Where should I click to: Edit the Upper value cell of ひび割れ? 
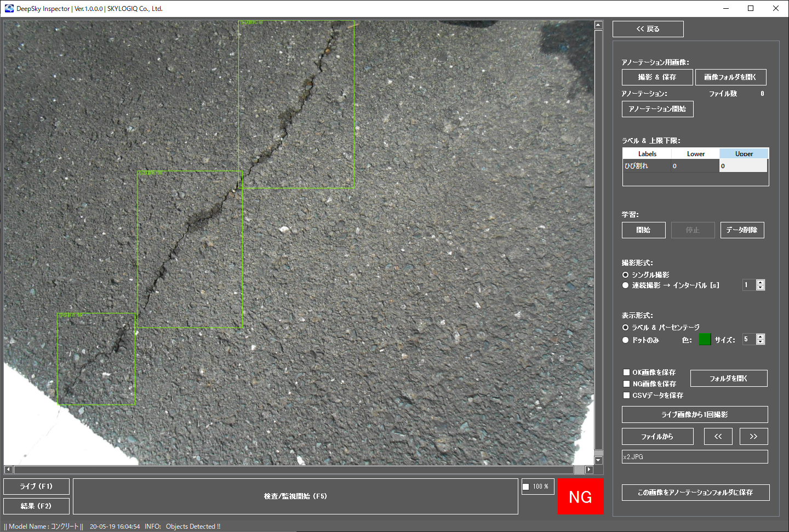(x=744, y=166)
